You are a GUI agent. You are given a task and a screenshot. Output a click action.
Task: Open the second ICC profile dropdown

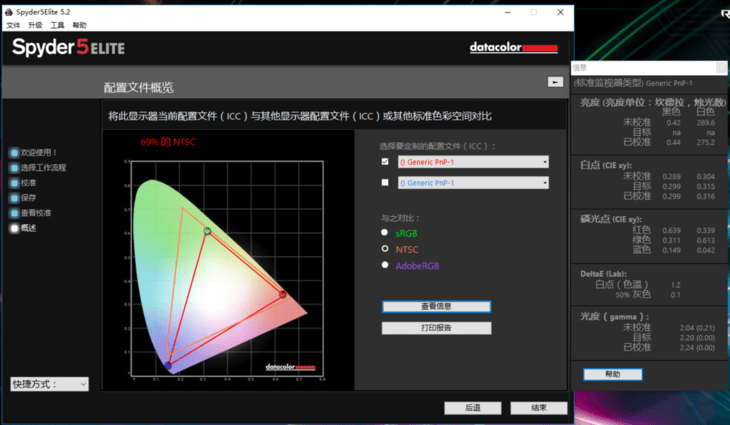click(x=473, y=183)
